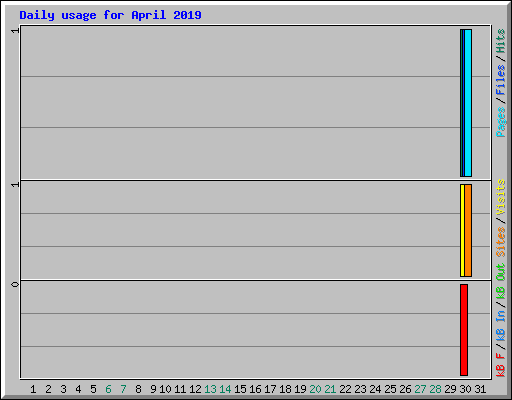Click day 12 on the x-axis
Image resolution: width=512 pixels, height=400 pixels.
pos(195,389)
